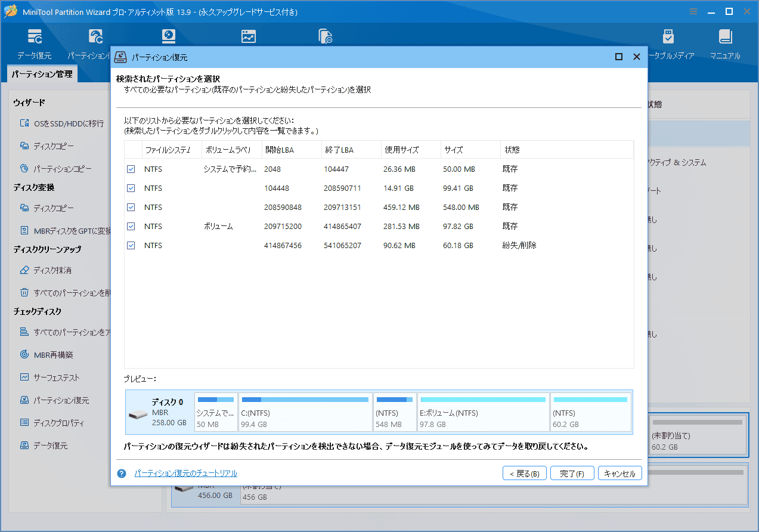Click the 414867456 start LBA cell

(283, 246)
